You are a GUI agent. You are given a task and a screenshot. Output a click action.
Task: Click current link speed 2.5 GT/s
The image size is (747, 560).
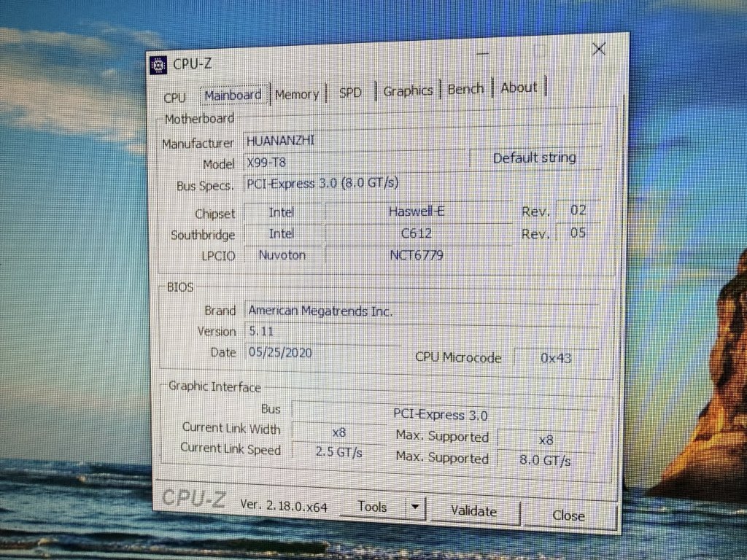(x=339, y=451)
